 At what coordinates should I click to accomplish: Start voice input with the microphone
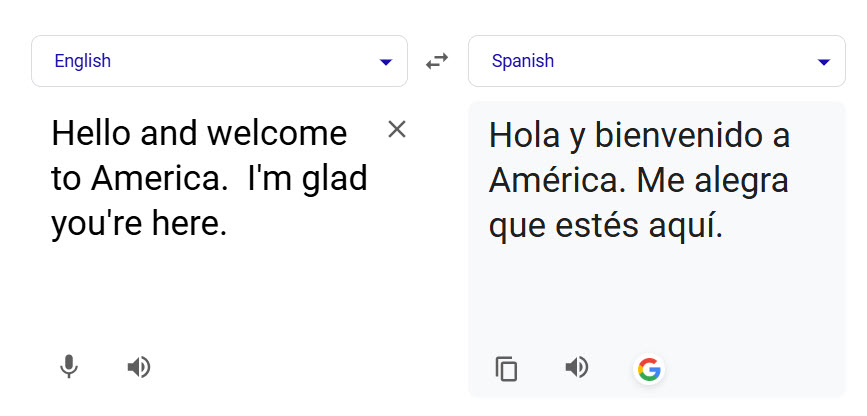click(x=68, y=367)
